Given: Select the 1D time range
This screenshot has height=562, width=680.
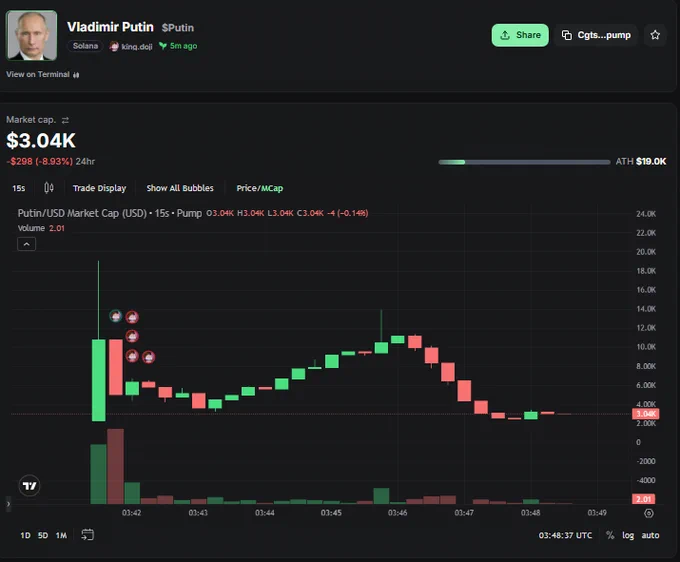Looking at the screenshot, I should pyautogui.click(x=25, y=536).
